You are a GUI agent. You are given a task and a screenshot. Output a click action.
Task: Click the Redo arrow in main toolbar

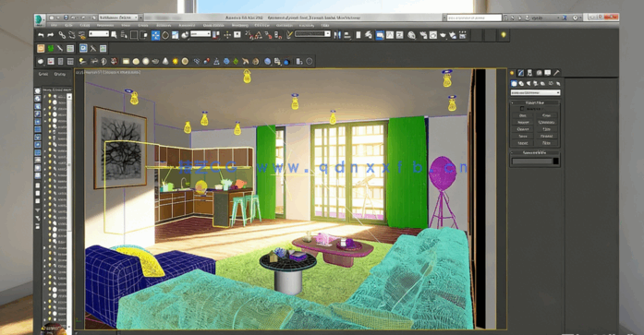51,35
